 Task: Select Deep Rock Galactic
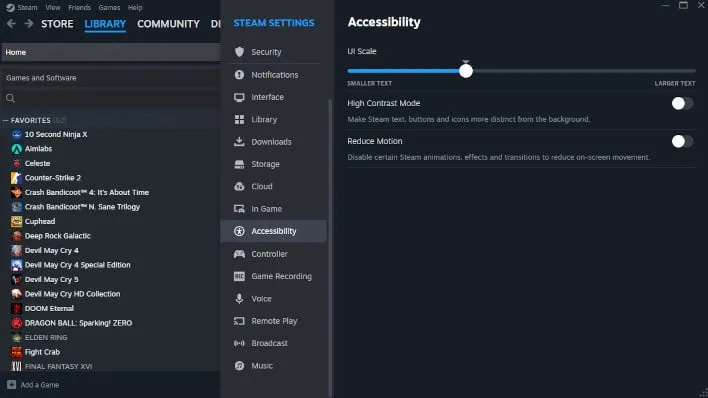[58, 236]
